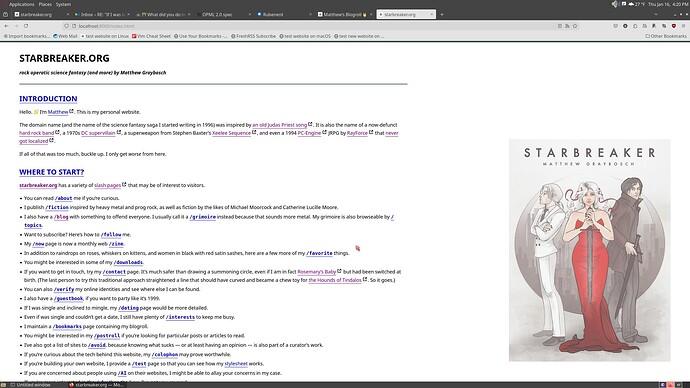This screenshot has width=690, height=388.
Task: Open the slash pages link
Action: [107, 185]
